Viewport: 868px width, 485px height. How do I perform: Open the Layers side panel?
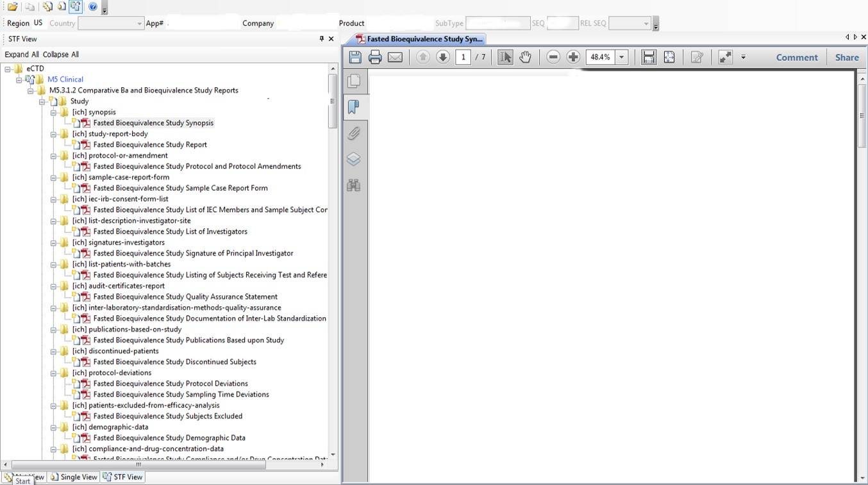click(353, 159)
